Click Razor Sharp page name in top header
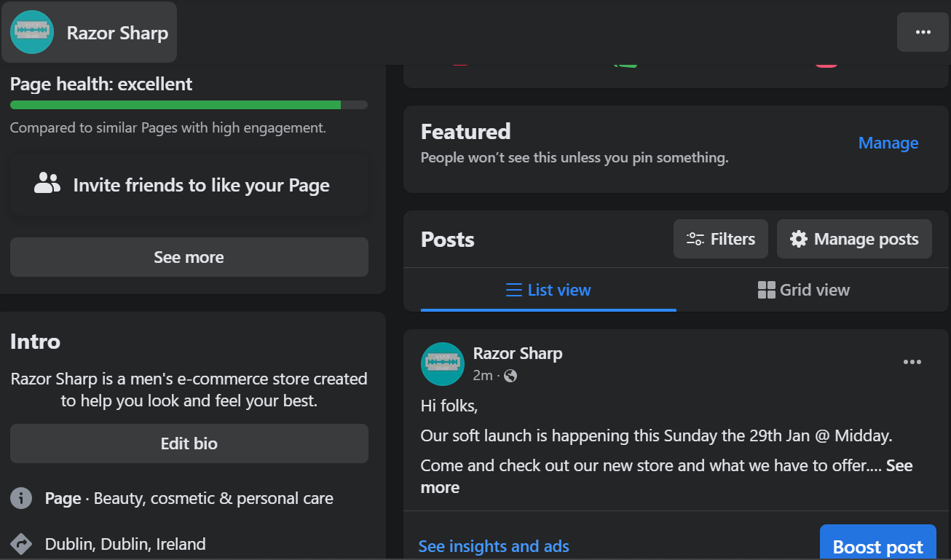951x560 pixels. pyautogui.click(x=117, y=33)
